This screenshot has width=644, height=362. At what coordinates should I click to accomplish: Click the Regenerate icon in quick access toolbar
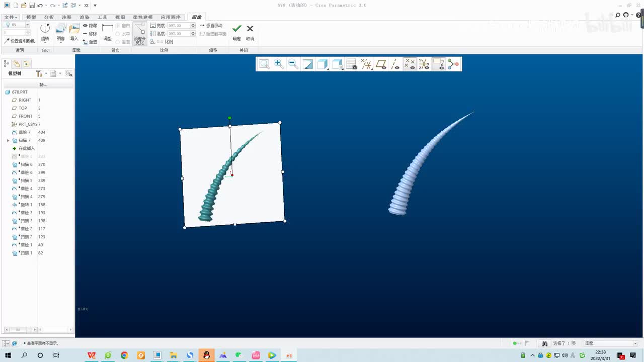click(x=65, y=5)
